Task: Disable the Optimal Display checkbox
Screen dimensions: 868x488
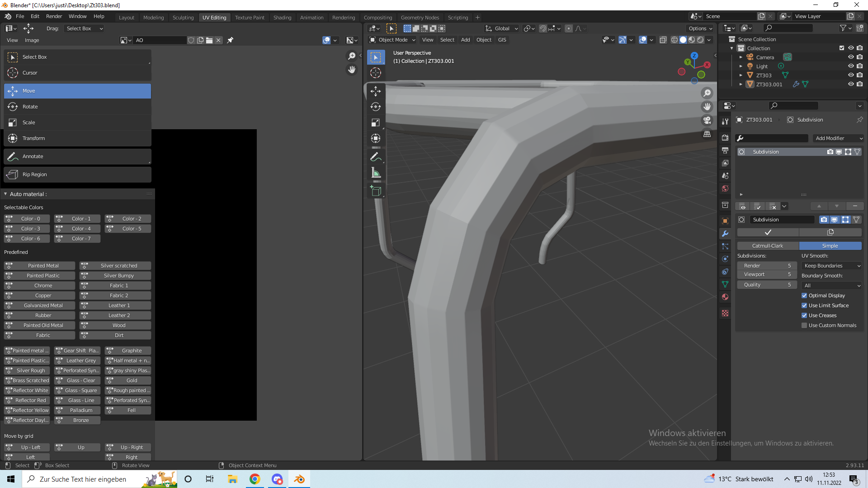Action: [x=804, y=296]
